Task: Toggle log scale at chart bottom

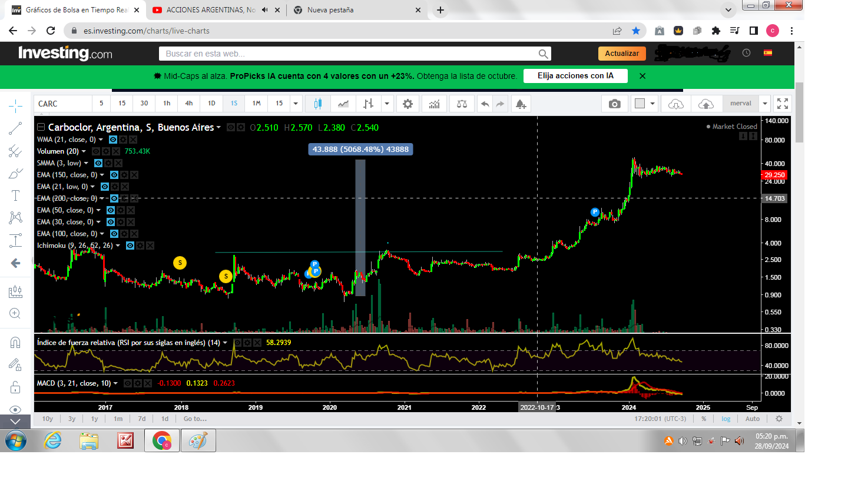Action: coord(726,419)
